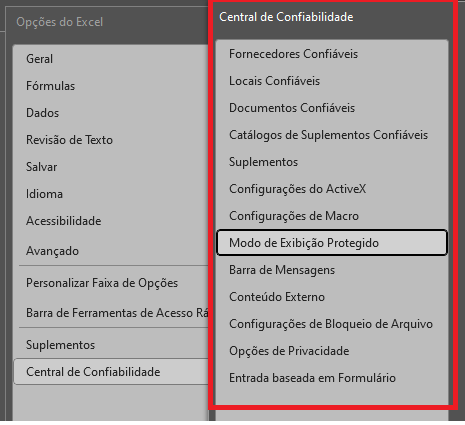
Task: Select Personalizar Faixa de Opções
Action: (102, 283)
